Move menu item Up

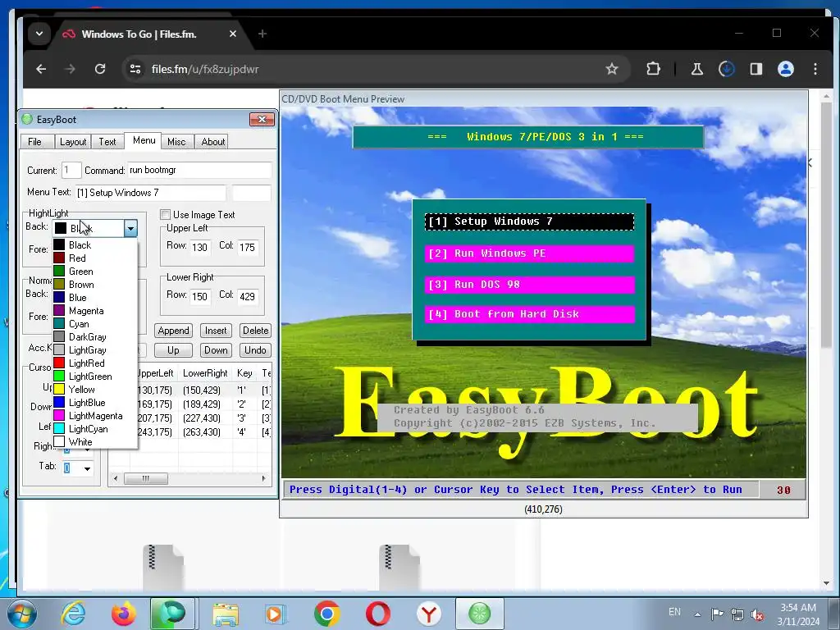173,350
